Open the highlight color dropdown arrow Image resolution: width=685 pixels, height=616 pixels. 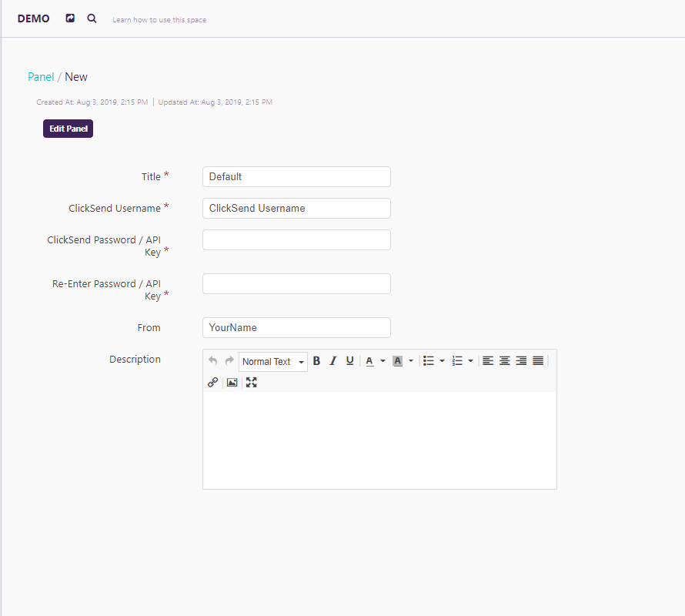click(x=411, y=361)
